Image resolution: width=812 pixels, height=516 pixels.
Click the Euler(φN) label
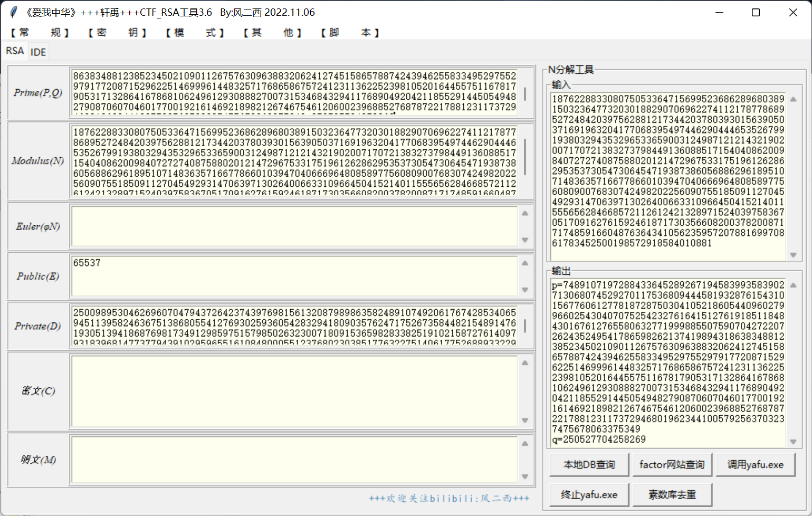coord(38,226)
